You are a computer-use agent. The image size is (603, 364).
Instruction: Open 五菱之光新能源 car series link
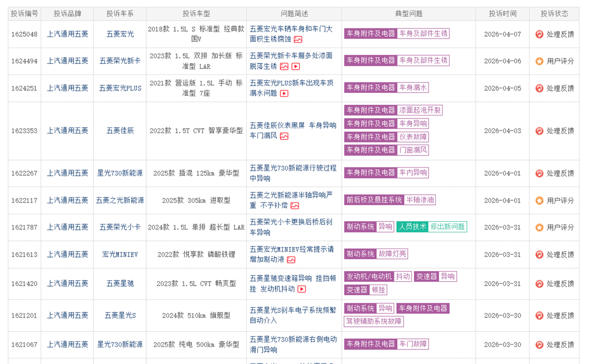point(120,200)
